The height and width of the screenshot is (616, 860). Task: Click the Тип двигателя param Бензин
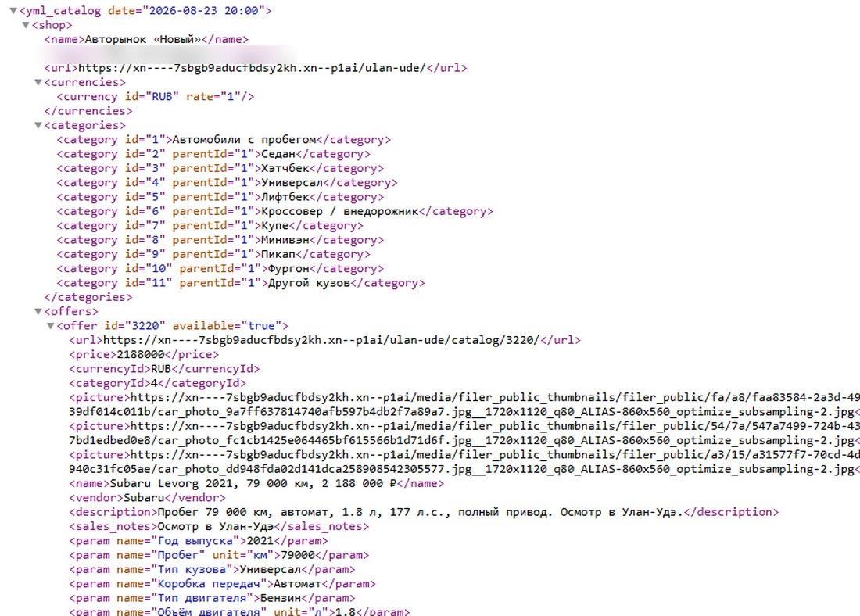(212, 598)
